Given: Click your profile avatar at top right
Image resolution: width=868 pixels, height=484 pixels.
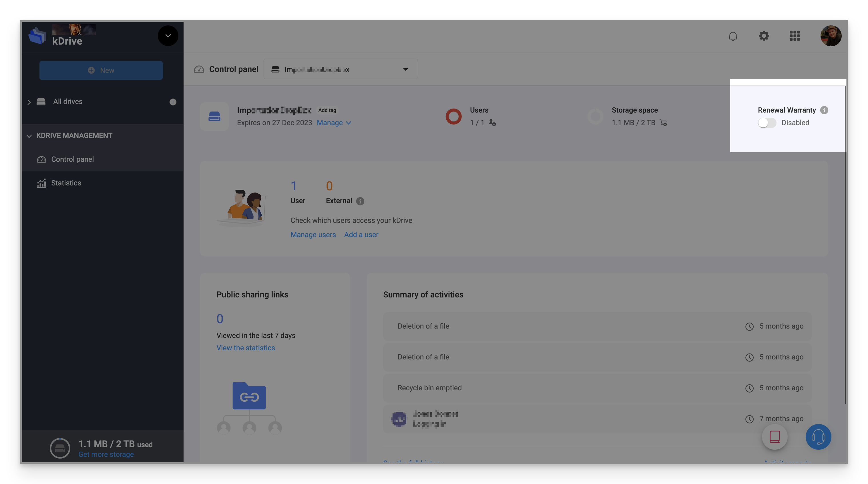Looking at the screenshot, I should point(831,36).
